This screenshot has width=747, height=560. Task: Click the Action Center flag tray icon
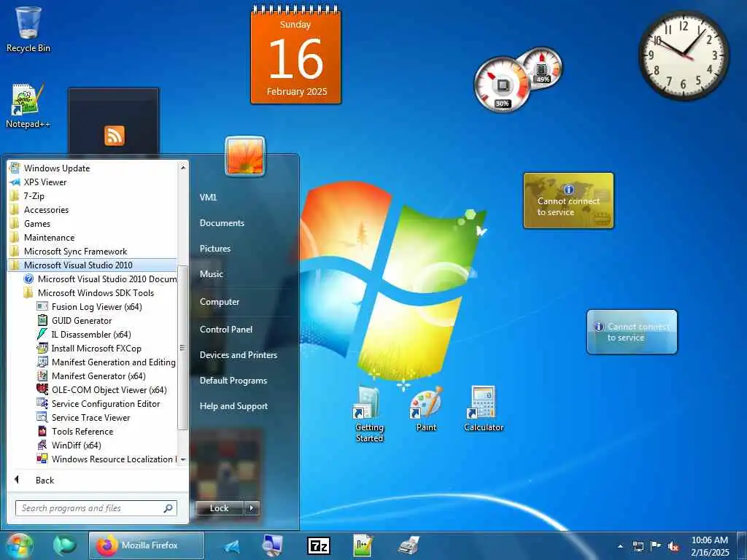pos(656,546)
